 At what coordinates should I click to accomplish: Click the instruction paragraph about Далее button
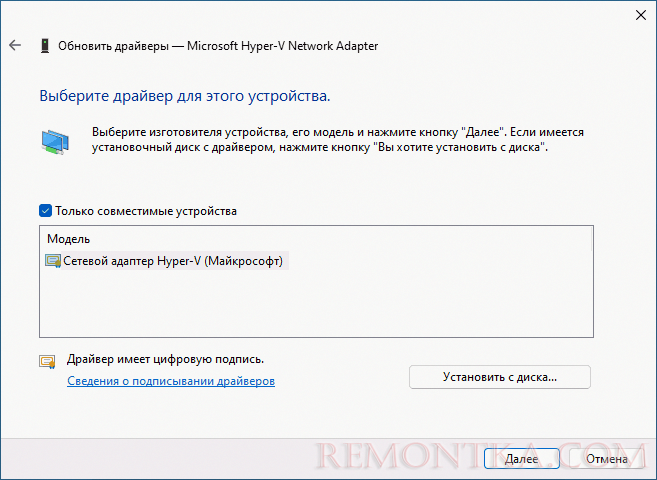(338, 140)
